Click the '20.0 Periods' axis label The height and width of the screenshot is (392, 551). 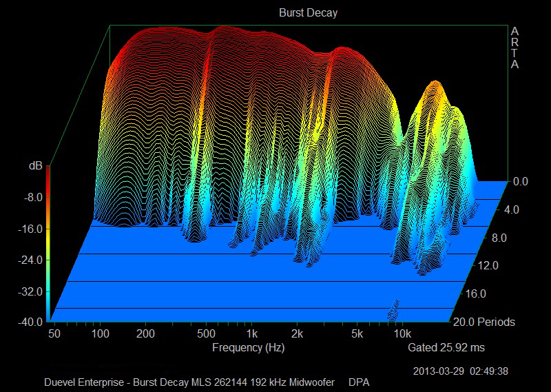point(484,322)
